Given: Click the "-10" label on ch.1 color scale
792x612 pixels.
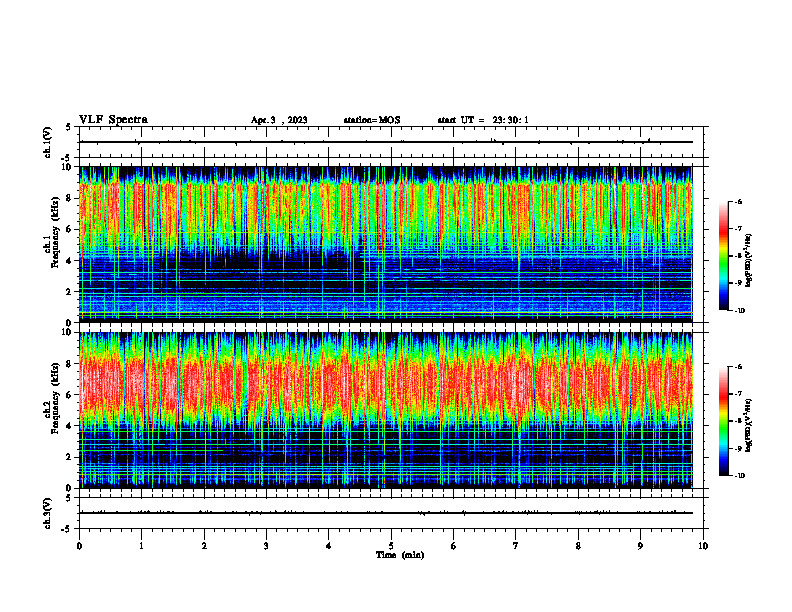Looking at the screenshot, I should coord(739,311).
